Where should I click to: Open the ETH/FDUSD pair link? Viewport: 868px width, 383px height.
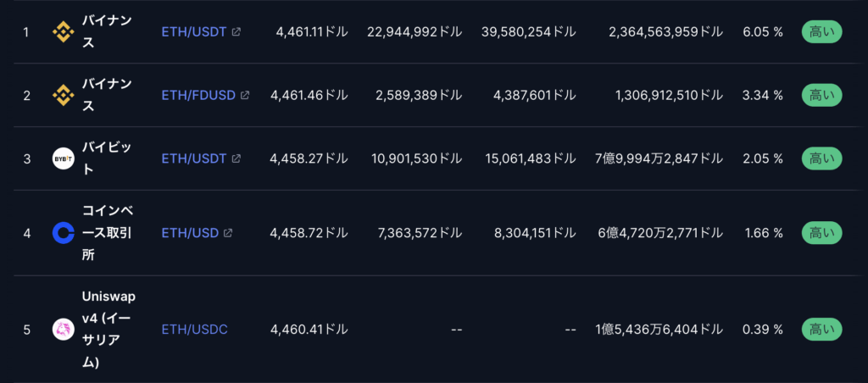[198, 95]
